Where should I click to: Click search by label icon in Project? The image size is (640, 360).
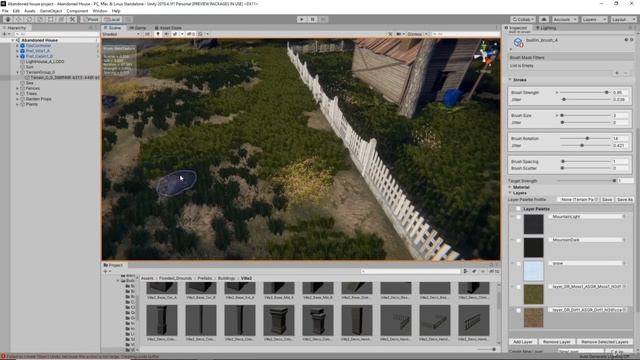pyautogui.click(x=474, y=271)
